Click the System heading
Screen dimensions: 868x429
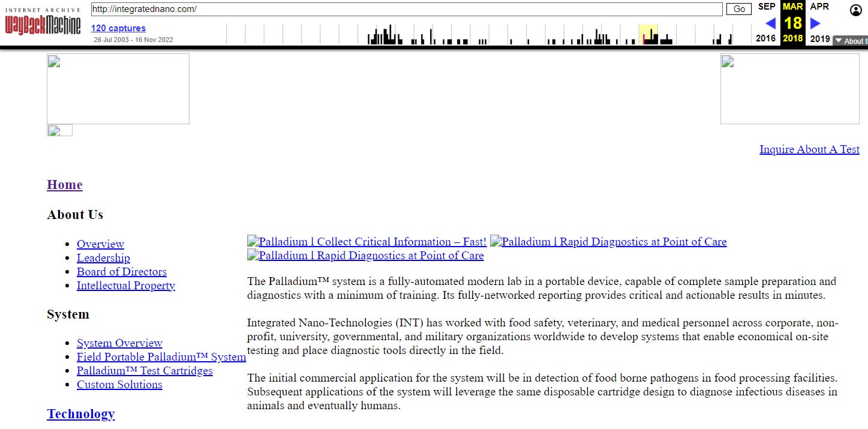click(x=68, y=314)
